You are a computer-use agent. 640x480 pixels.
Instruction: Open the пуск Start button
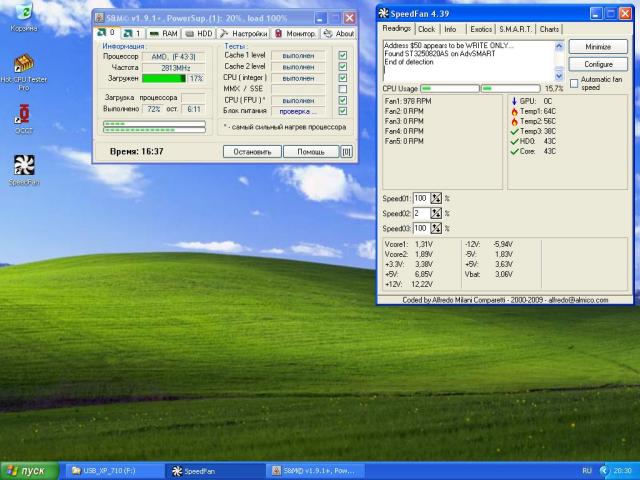pyautogui.click(x=29, y=471)
